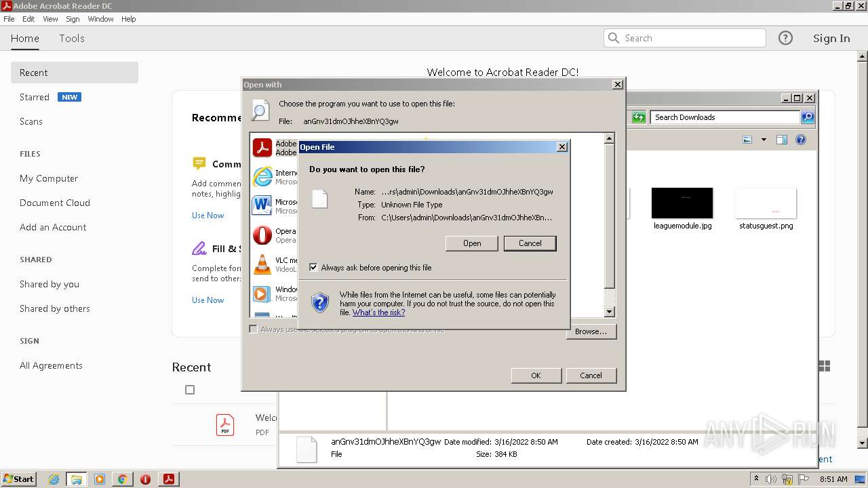The width and height of the screenshot is (868, 488).
Task: Toggle Always use the selected program checkbox
Action: pyautogui.click(x=253, y=329)
